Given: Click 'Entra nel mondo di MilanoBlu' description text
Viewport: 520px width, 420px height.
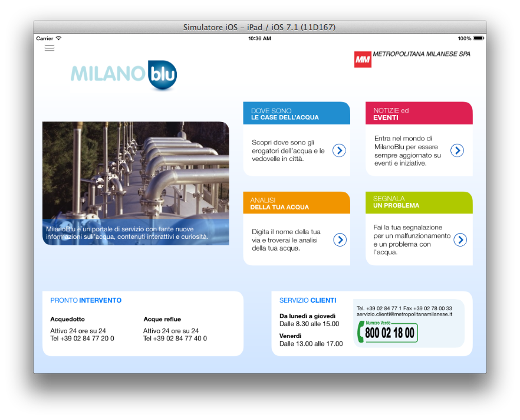Looking at the screenshot, I should (x=407, y=150).
